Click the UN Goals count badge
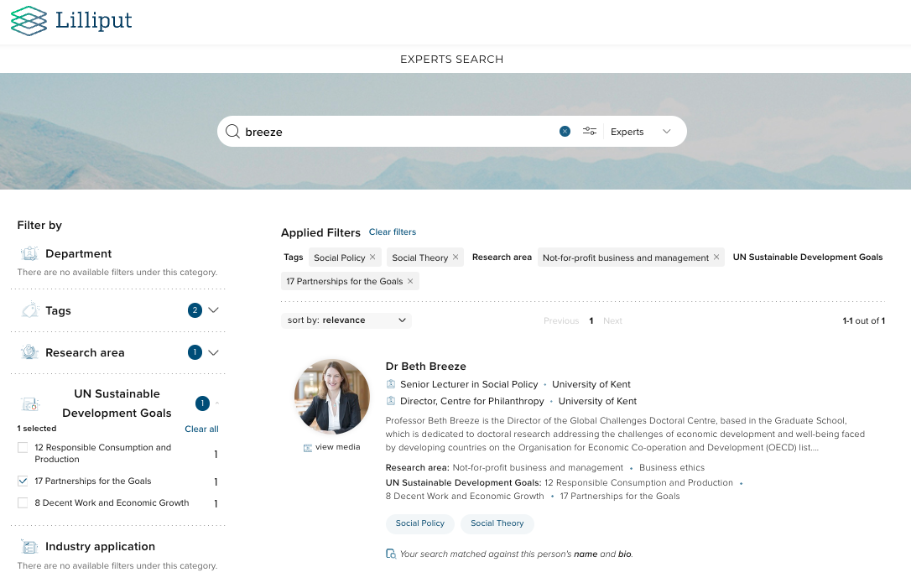 (202, 403)
